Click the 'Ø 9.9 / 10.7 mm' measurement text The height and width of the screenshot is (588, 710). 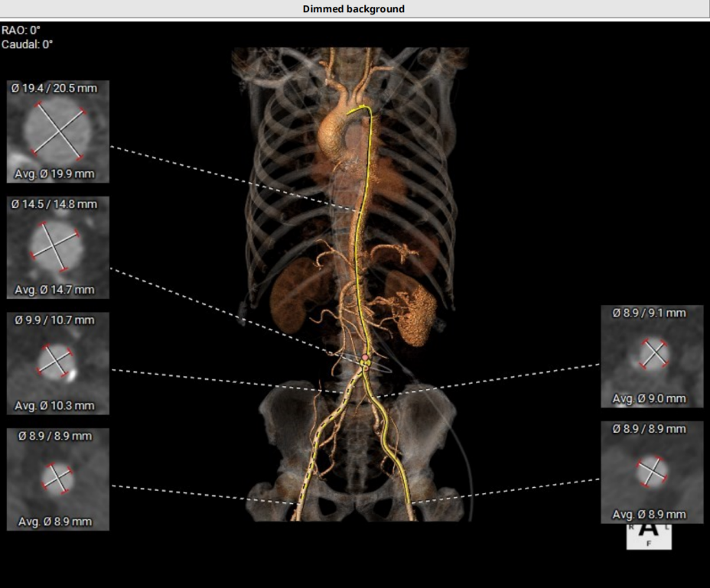pyautogui.click(x=54, y=320)
